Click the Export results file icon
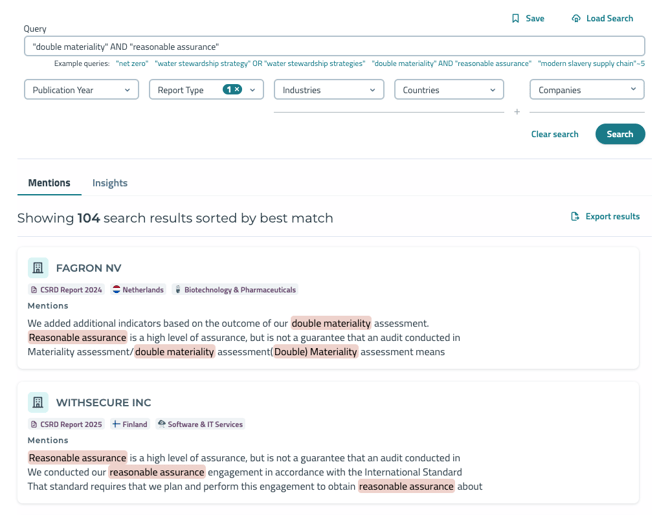The width and height of the screenshot is (670, 515). pyautogui.click(x=575, y=216)
